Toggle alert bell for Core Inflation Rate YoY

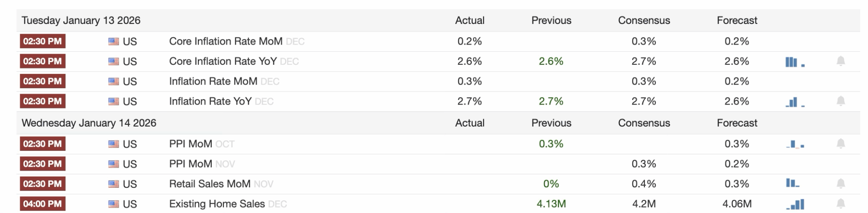click(841, 61)
